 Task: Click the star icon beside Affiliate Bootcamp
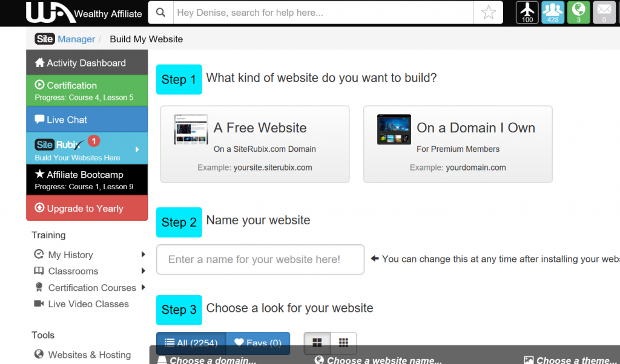(x=39, y=174)
